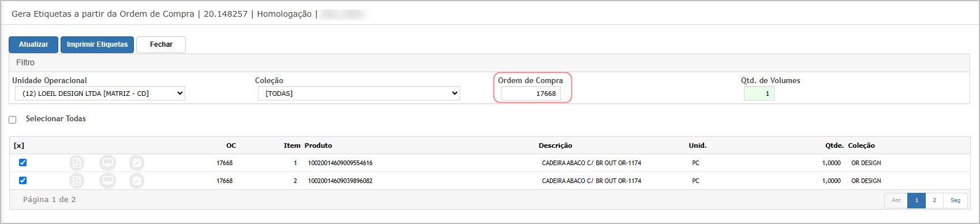Open the PDF icon for item 2

click(x=77, y=181)
